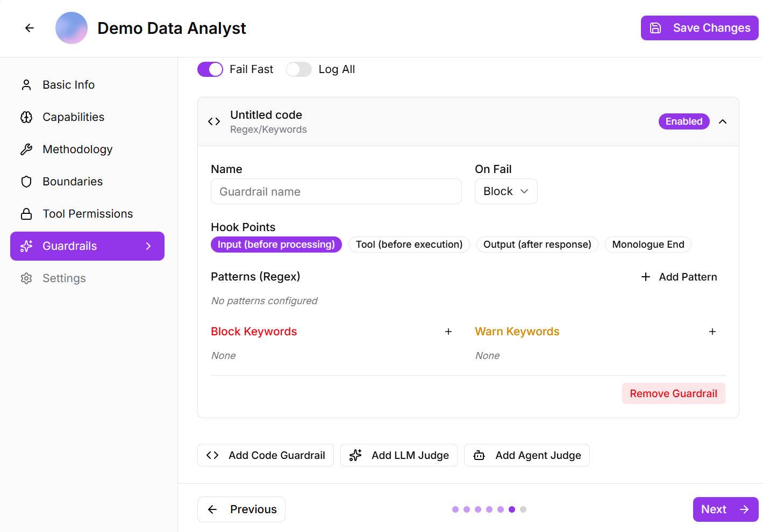Viewport: 763px width, 532px height.
Task: Click the Guardrail name input field
Action: (x=336, y=191)
